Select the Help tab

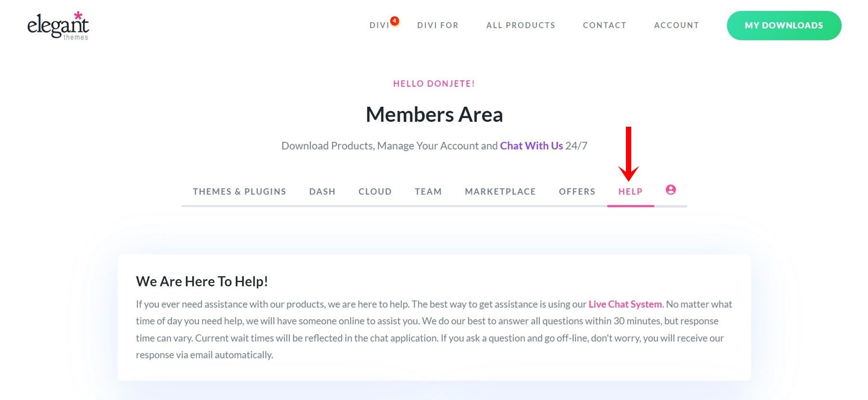630,192
